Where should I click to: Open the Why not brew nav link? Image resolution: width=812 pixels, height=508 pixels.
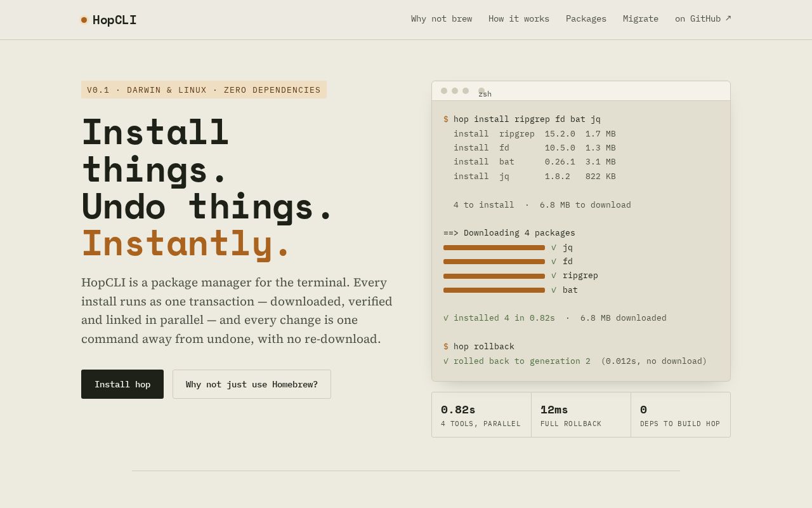[442, 19]
